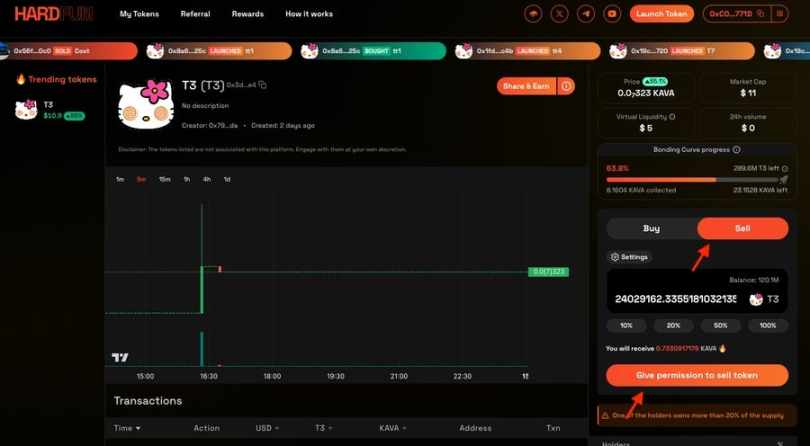810x446 pixels.
Task: Click the Transactions heading
Action: click(x=148, y=401)
